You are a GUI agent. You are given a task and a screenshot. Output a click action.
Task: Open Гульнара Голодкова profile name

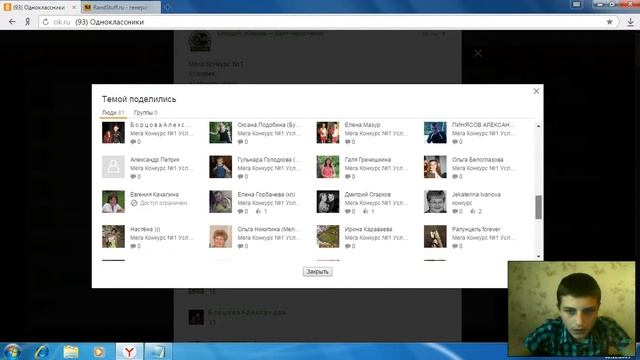269,160
